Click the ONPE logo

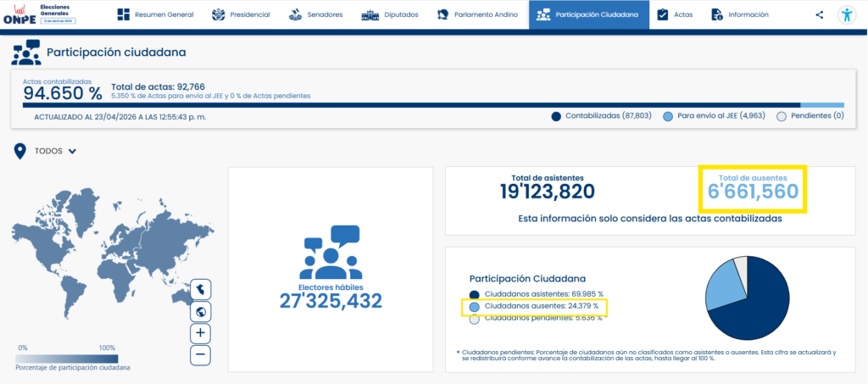tap(25, 14)
